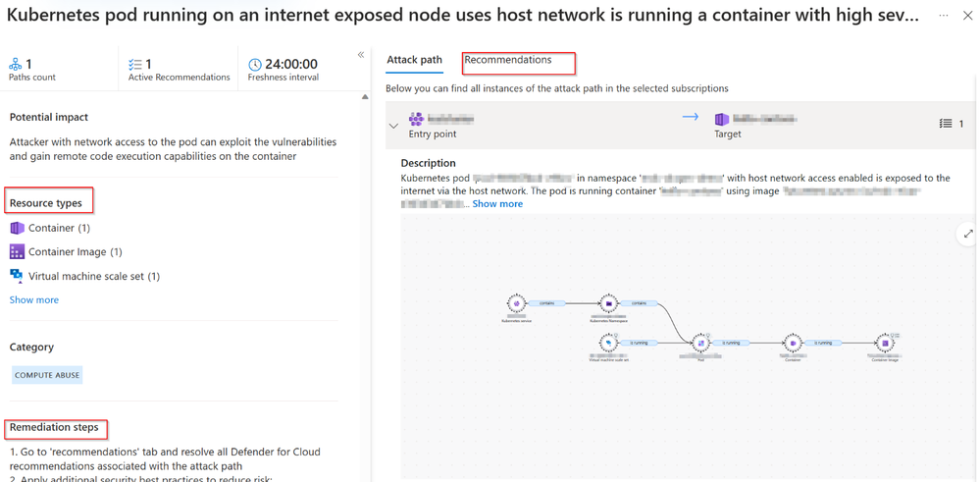Select the Virtual machine scale set graph node
This screenshot has width=980, height=482.
point(608,344)
